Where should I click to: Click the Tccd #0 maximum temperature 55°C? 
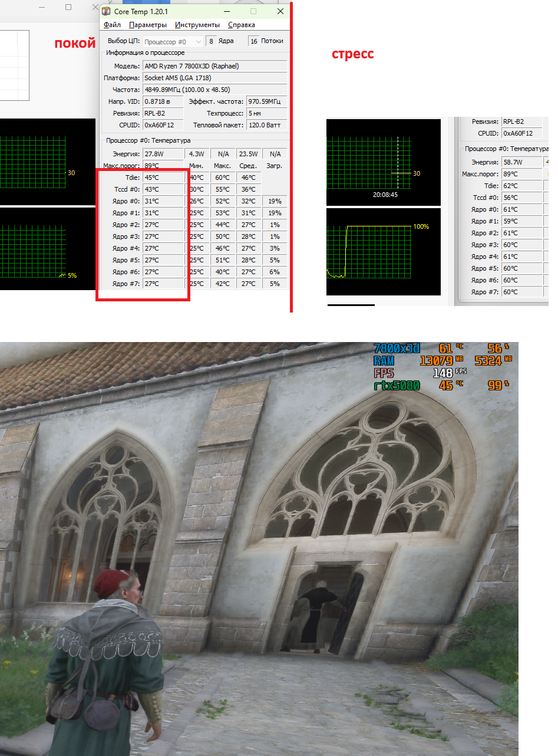[x=222, y=189]
